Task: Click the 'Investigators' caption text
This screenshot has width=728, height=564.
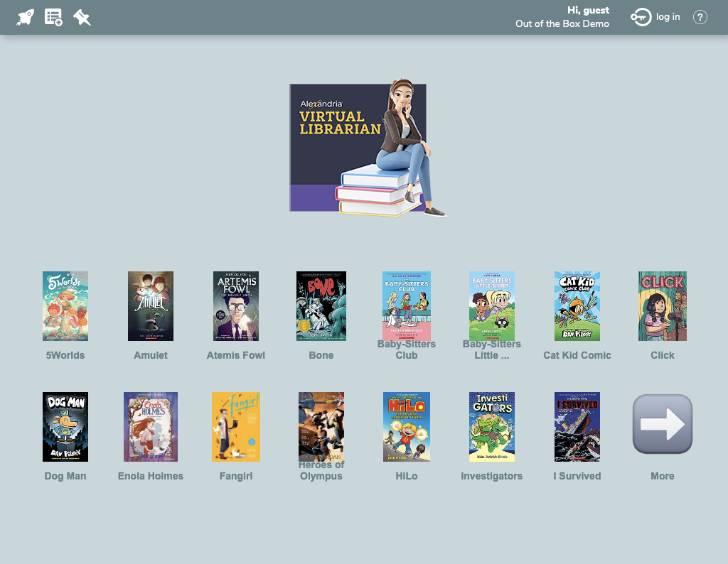Action: click(x=492, y=476)
